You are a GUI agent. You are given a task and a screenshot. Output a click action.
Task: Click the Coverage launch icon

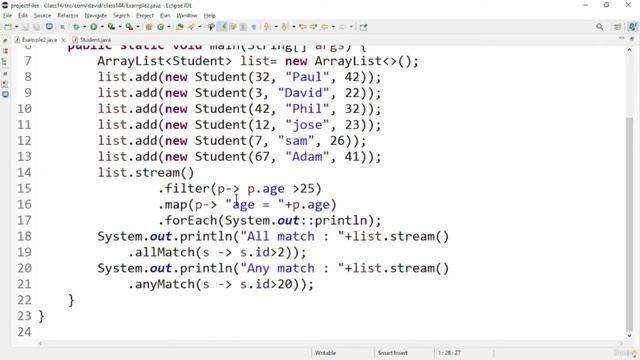coord(111,27)
